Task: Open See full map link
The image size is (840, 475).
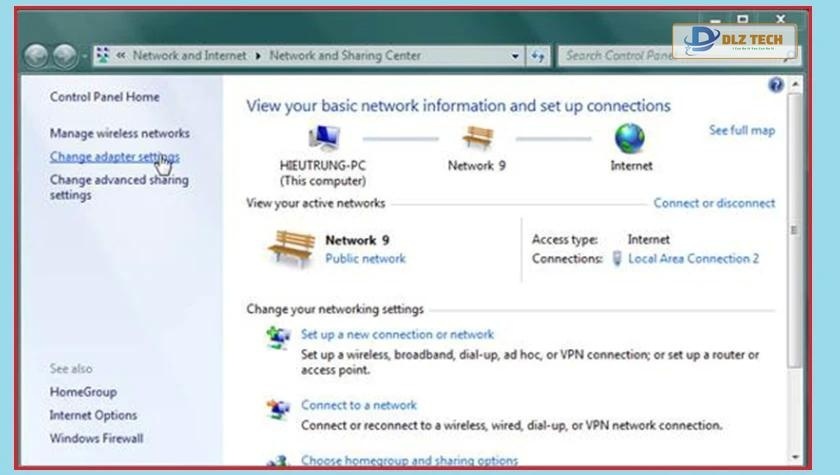Action: click(742, 130)
